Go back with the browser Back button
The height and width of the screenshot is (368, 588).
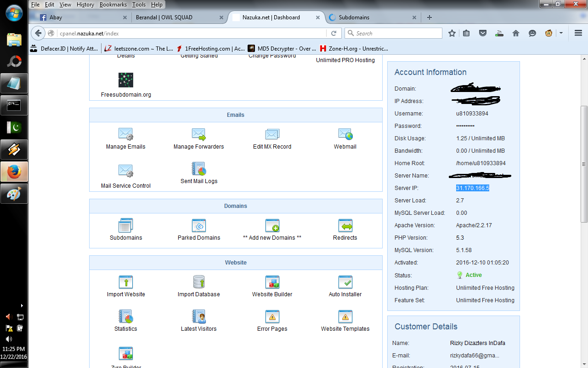[x=39, y=33]
